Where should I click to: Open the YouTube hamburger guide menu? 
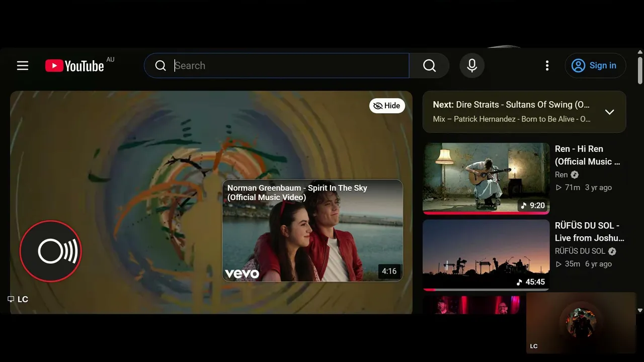[x=23, y=66]
